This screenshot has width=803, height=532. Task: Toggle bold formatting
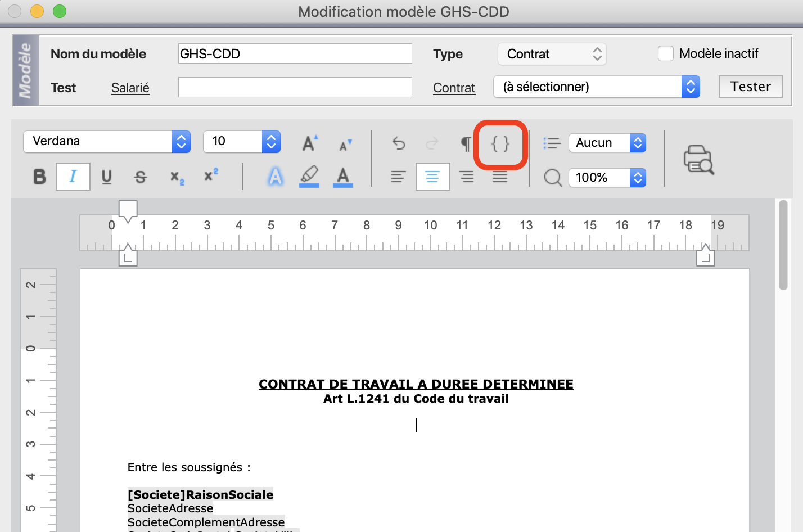tap(39, 177)
